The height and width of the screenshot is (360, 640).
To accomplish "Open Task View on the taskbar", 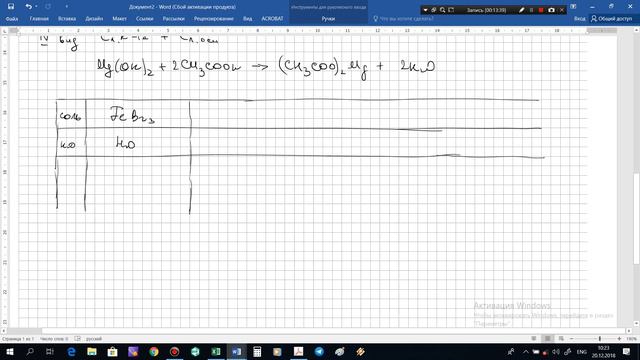I will click(x=50, y=351).
